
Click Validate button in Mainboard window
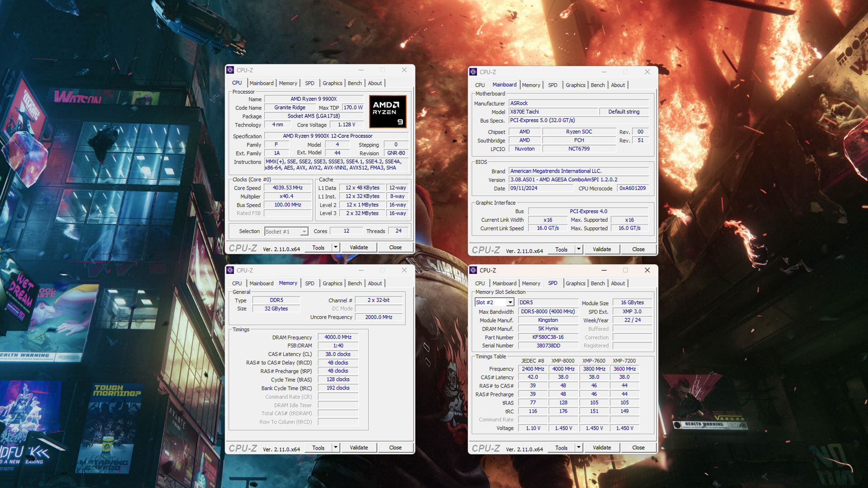point(602,249)
